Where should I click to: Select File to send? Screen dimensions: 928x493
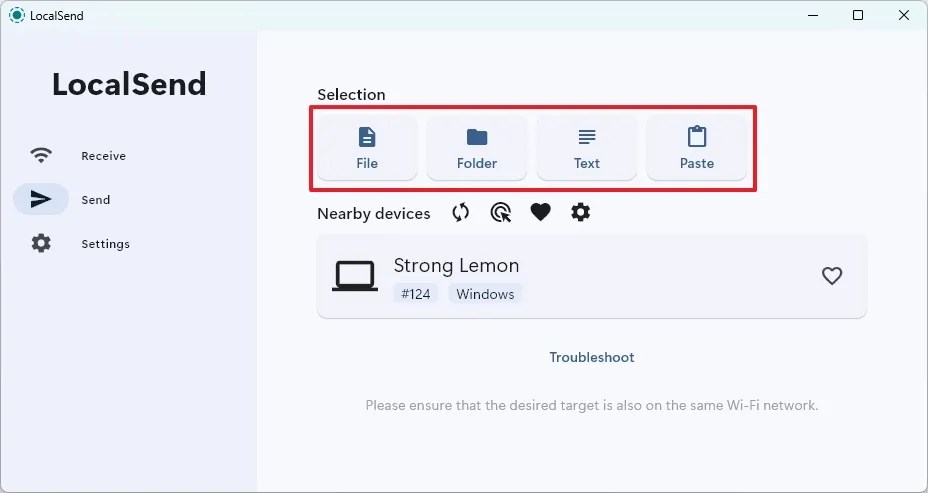click(367, 148)
